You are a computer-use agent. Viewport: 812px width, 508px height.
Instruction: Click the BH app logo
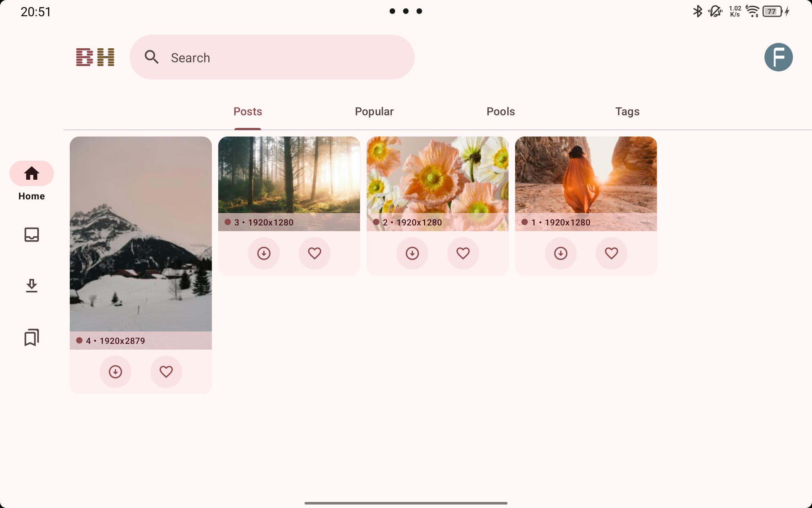point(95,57)
